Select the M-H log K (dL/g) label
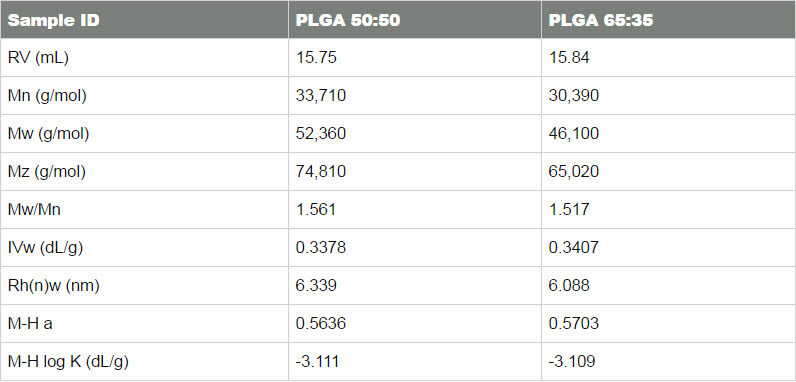796x382 pixels. tap(68, 362)
